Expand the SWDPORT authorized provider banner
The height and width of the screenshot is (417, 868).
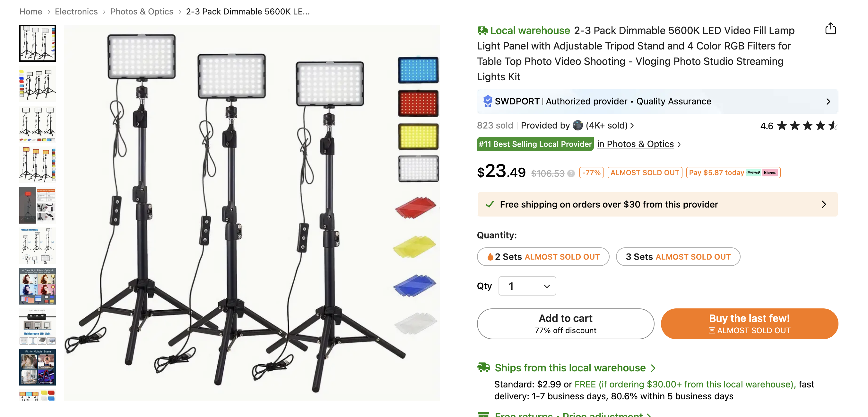click(x=828, y=102)
